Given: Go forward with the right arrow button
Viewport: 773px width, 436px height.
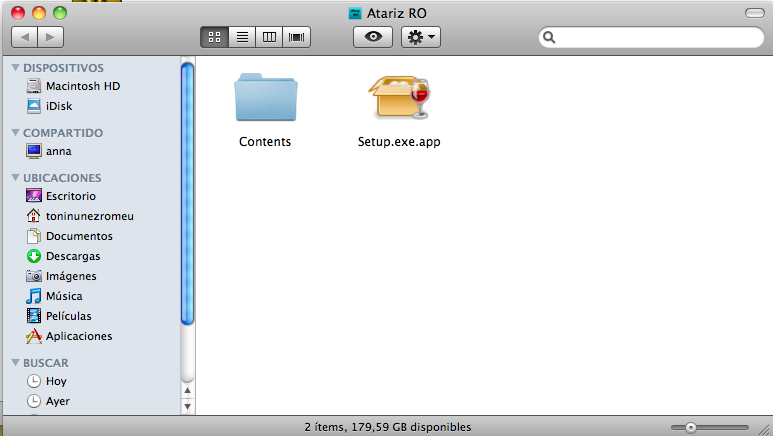Looking at the screenshot, I should point(50,37).
